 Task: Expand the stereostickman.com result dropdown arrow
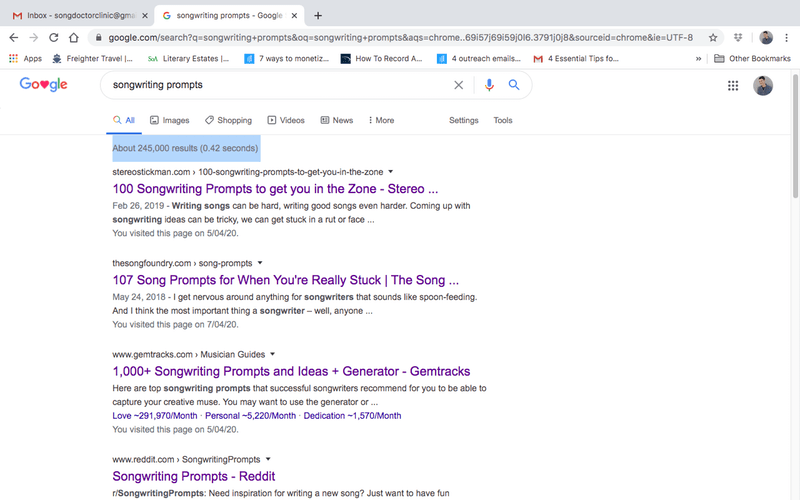(391, 172)
